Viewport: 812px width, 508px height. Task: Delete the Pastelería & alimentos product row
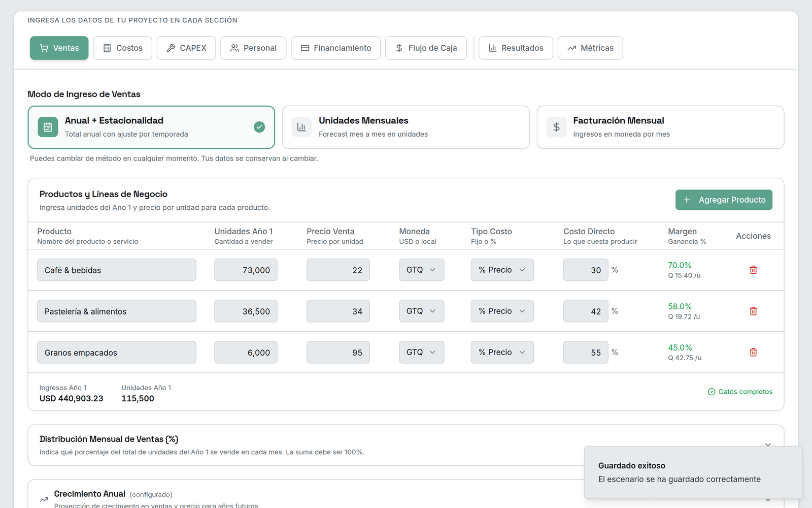(753, 311)
